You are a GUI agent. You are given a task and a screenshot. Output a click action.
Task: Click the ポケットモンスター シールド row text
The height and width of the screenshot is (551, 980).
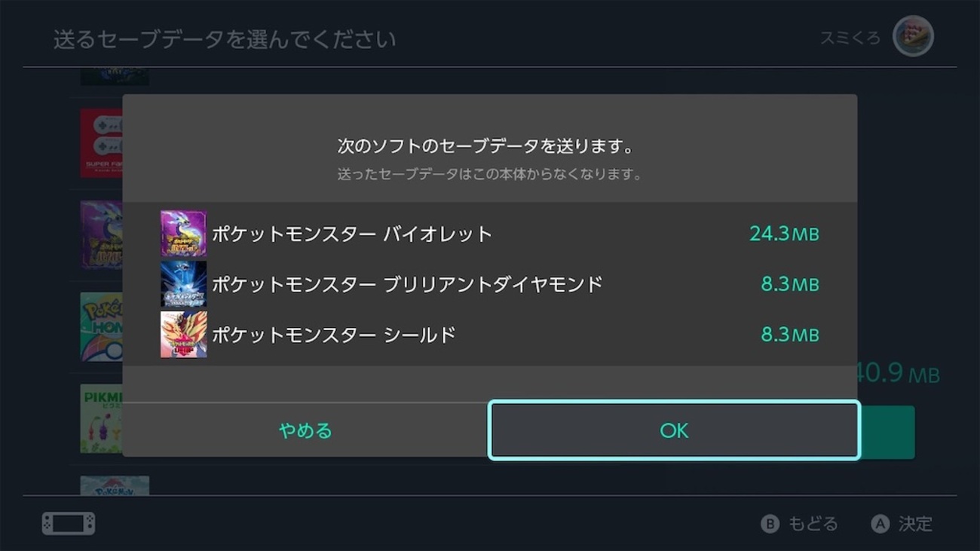[x=333, y=335]
